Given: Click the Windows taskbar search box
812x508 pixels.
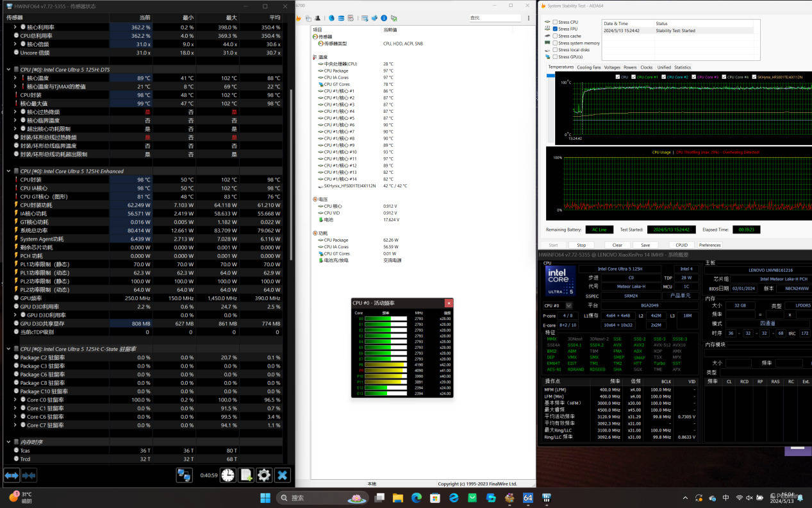Looking at the screenshot, I should pyautogui.click(x=322, y=498).
